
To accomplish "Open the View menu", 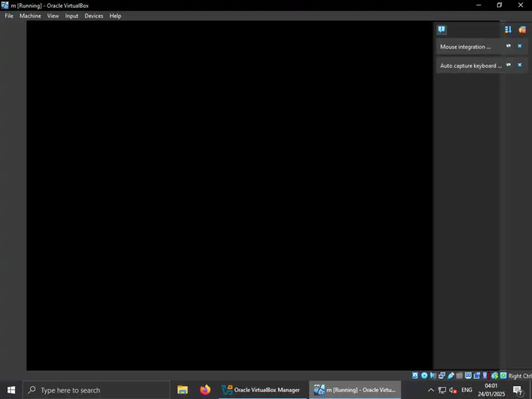I will point(53,16).
